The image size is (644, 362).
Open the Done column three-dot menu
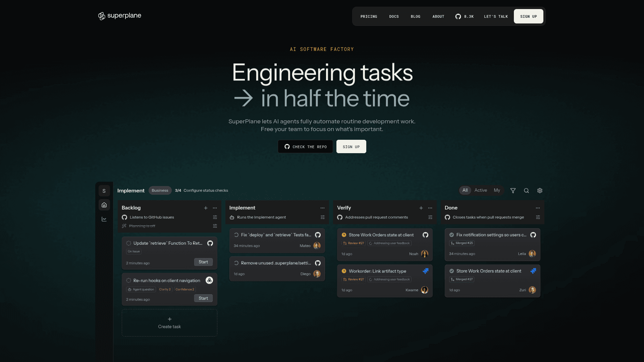point(538,208)
